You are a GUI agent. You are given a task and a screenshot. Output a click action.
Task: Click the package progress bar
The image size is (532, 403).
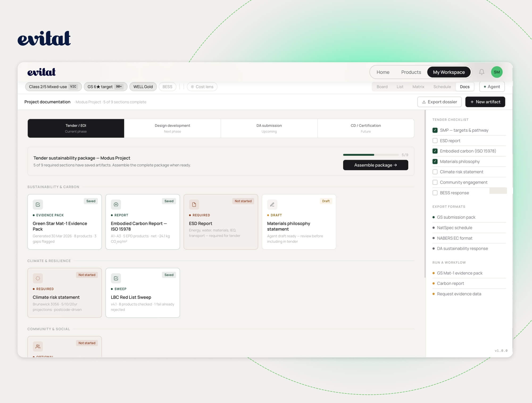click(371, 155)
